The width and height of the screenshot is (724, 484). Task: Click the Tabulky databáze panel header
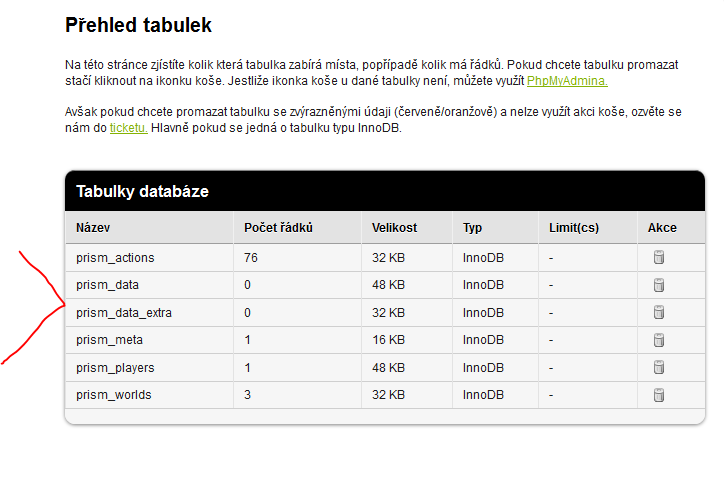click(142, 192)
